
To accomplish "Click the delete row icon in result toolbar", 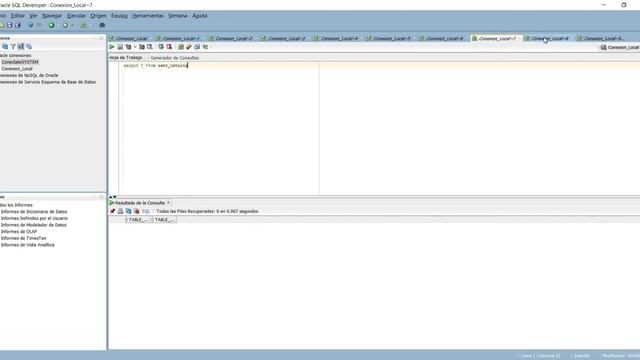I will click(x=137, y=211).
